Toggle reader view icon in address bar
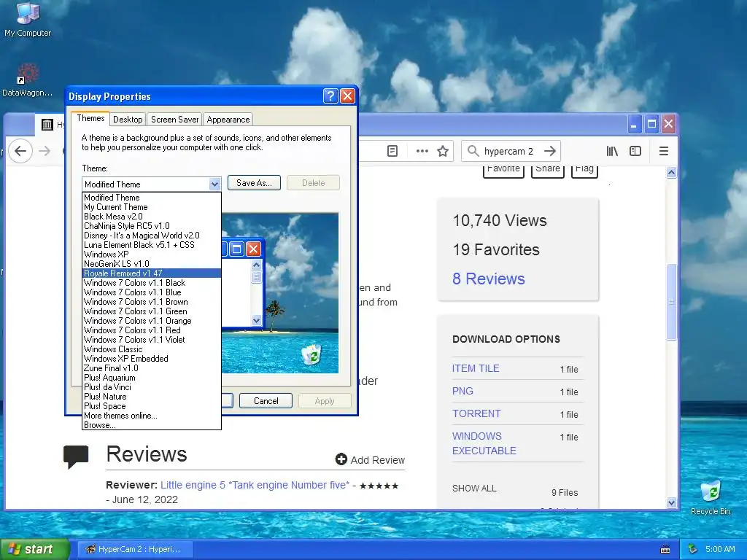Viewport: 747px width, 560px height. pos(392,151)
